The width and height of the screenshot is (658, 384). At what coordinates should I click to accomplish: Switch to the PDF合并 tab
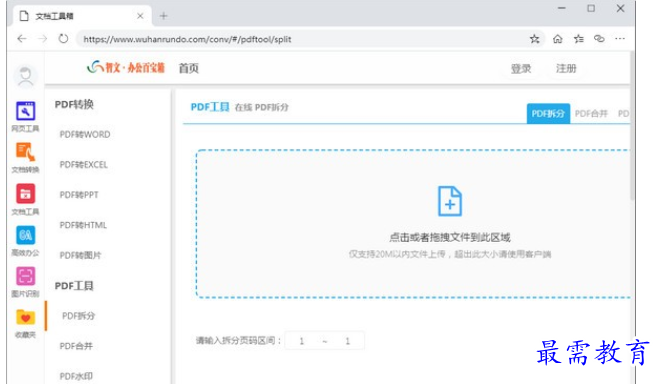pyautogui.click(x=591, y=114)
